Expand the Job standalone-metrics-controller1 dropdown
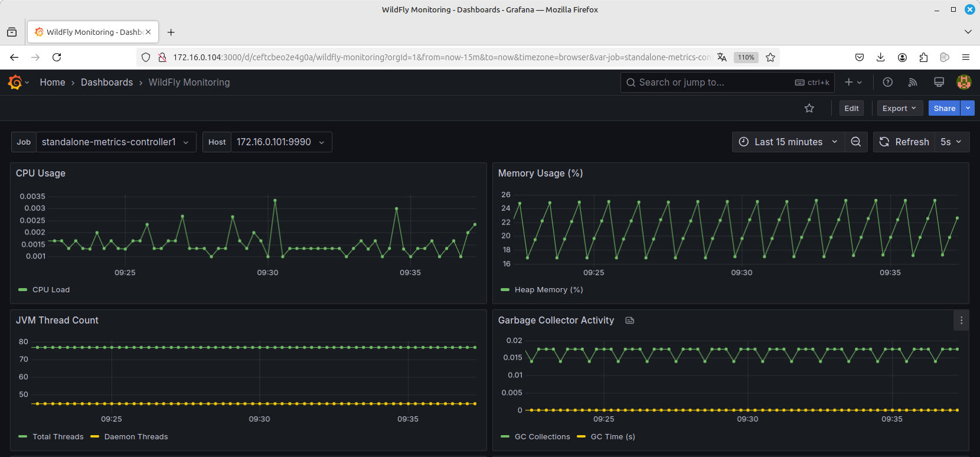 116,142
